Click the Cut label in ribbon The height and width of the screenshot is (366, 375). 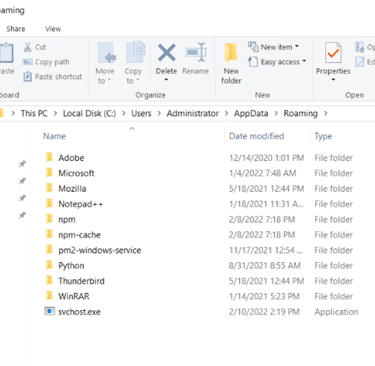click(41, 47)
